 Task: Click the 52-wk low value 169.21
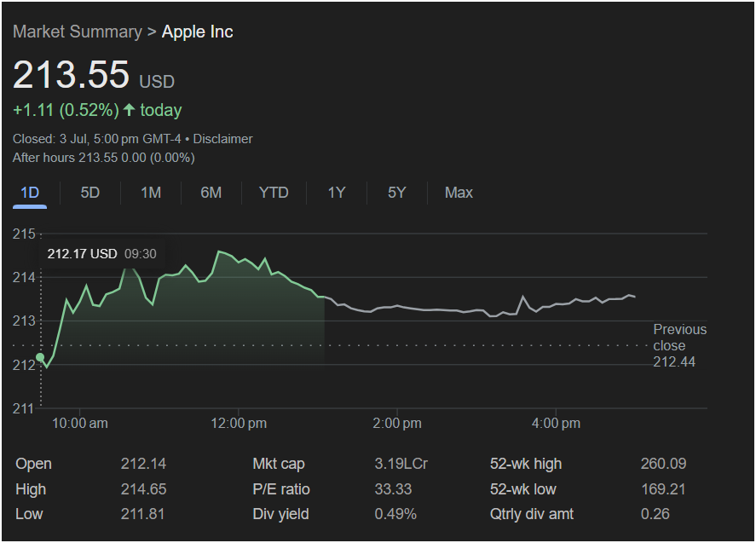[663, 489]
